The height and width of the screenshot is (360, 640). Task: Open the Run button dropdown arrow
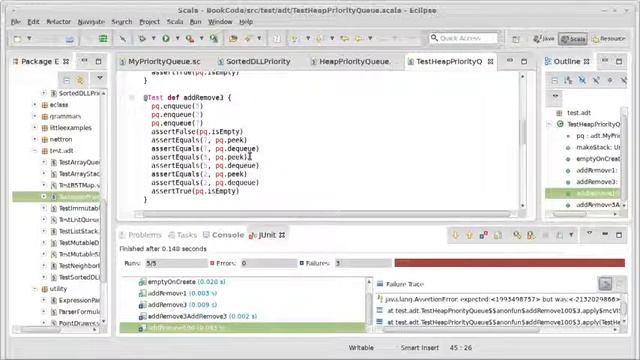(x=178, y=38)
